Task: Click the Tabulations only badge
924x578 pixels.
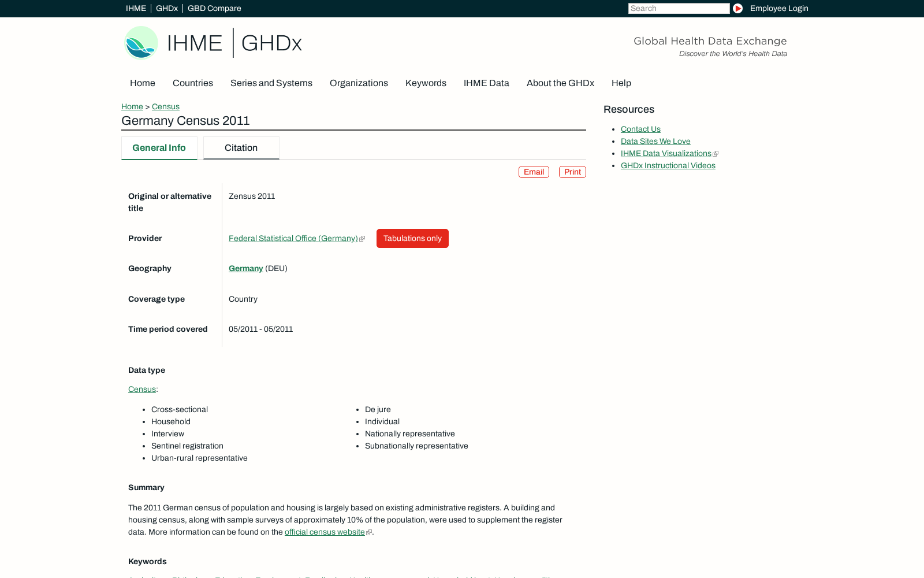Action: pos(412,239)
